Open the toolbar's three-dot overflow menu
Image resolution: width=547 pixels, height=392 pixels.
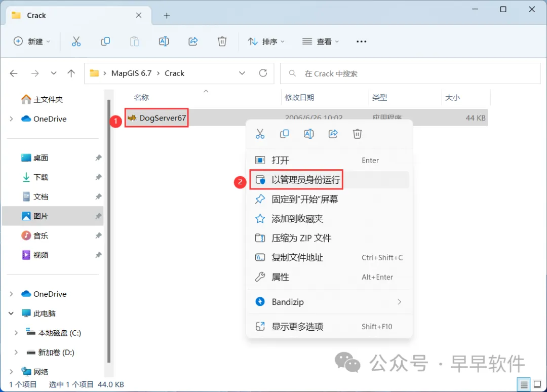tap(362, 42)
